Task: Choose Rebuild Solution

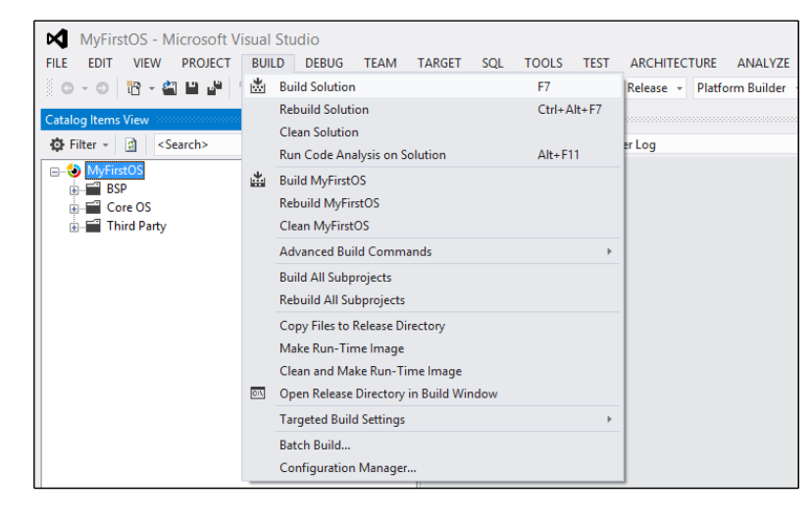Action: pos(432,109)
